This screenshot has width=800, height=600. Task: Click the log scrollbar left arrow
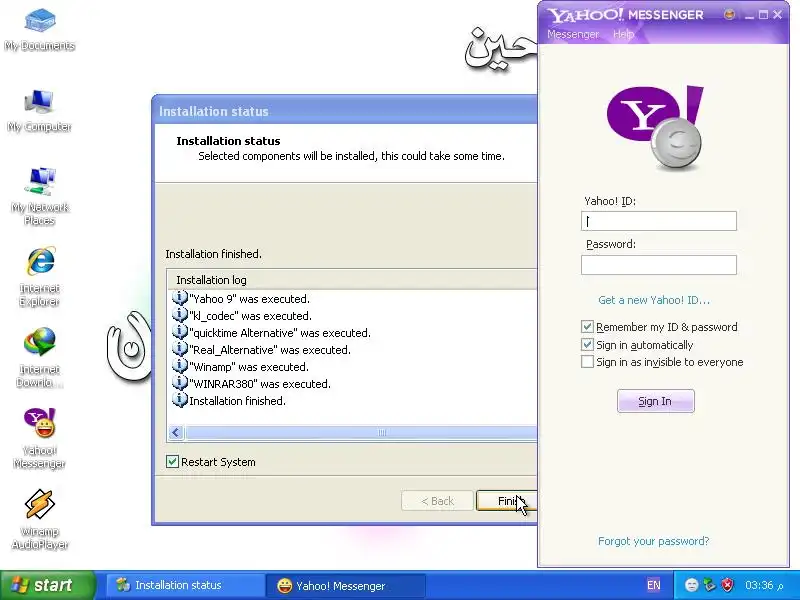[176, 432]
